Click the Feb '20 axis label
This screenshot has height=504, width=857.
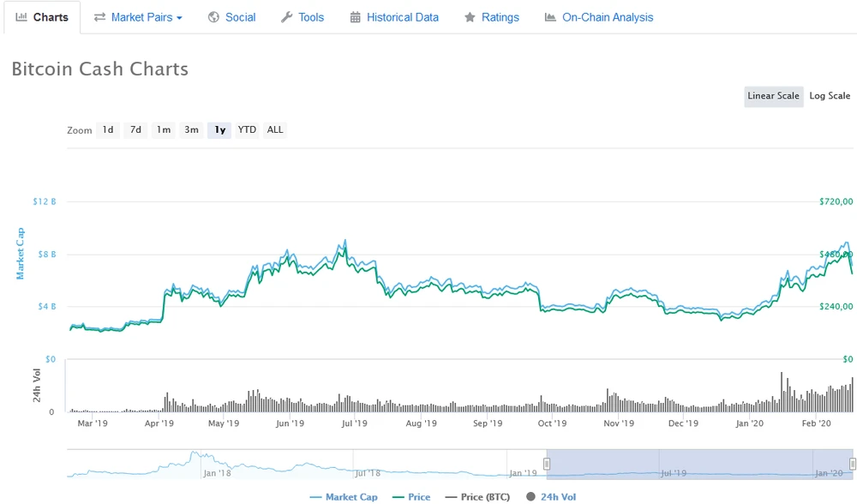coord(816,423)
